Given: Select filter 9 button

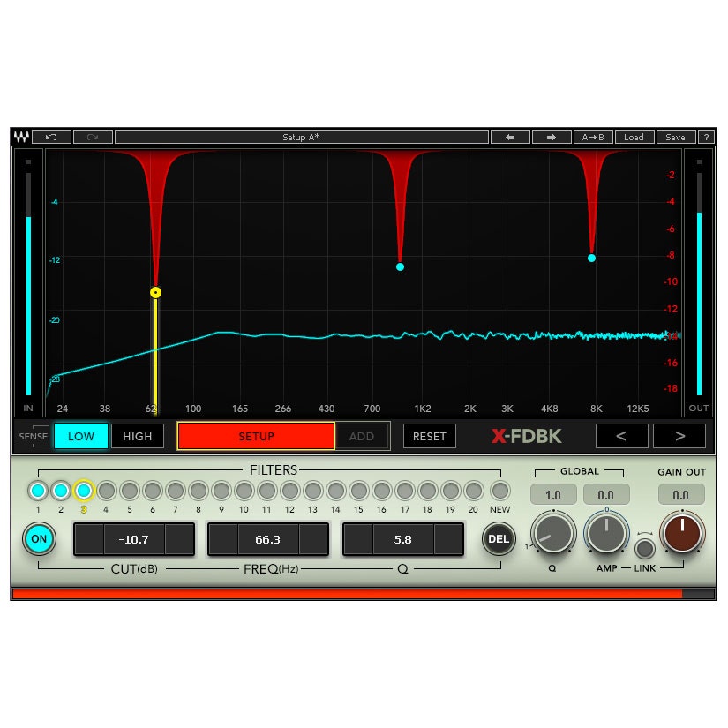Looking at the screenshot, I should tap(221, 491).
